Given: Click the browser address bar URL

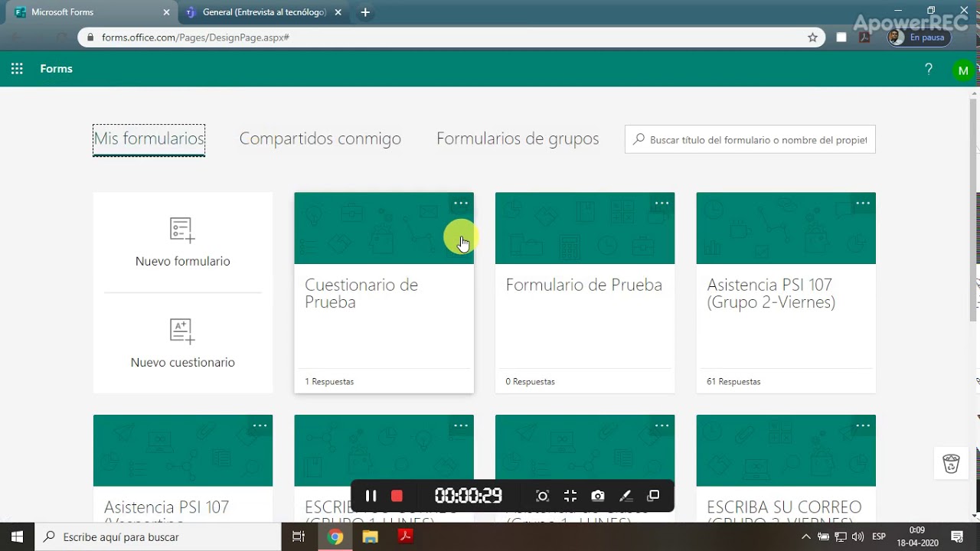Looking at the screenshot, I should point(195,37).
